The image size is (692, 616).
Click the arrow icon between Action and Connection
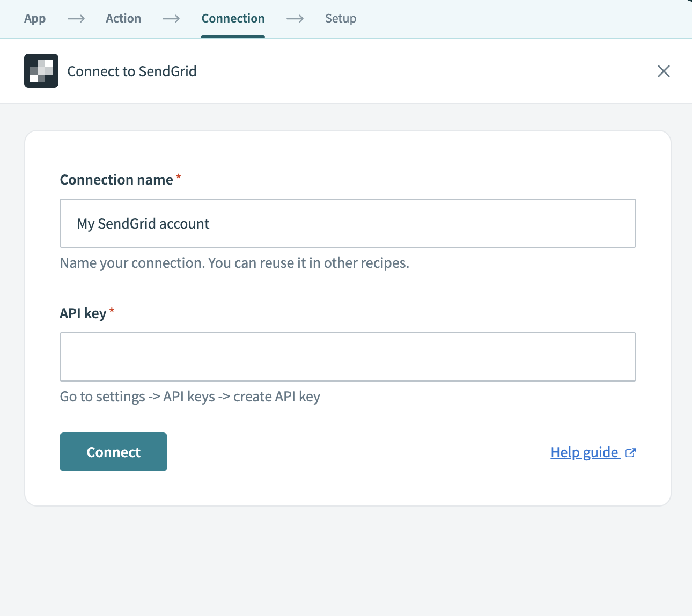(x=171, y=19)
